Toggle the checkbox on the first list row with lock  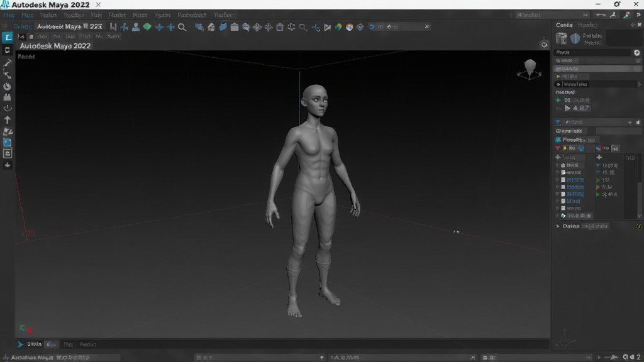(563, 165)
